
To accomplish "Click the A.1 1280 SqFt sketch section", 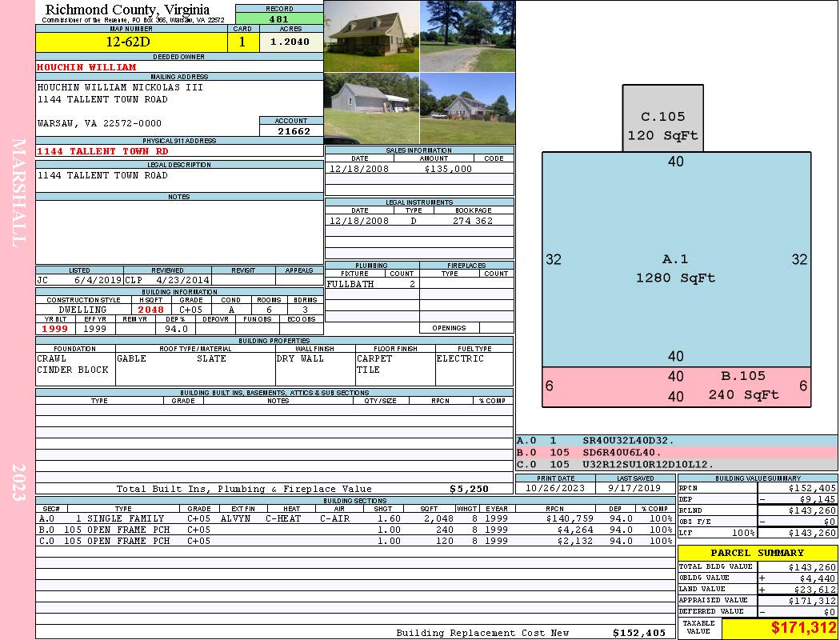I will tap(676, 260).
